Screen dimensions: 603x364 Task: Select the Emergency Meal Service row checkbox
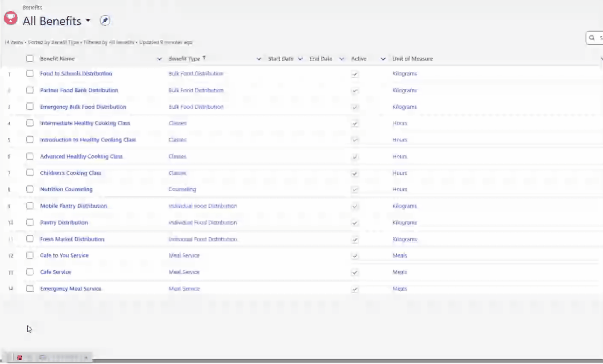pos(30,288)
